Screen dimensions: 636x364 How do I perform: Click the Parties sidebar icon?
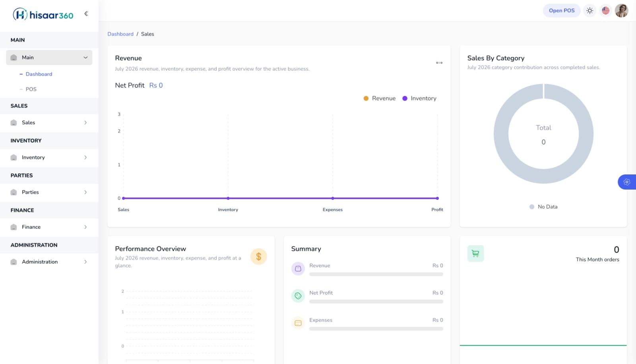[14, 192]
